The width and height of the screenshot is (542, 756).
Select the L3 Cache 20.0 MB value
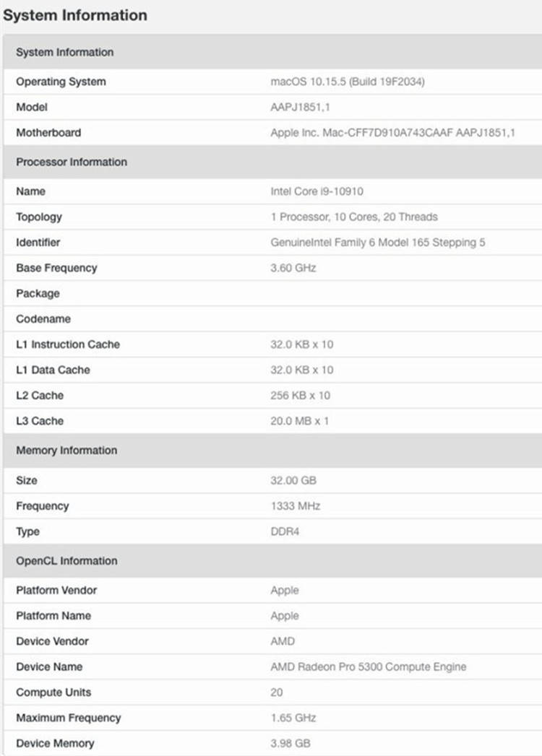(x=299, y=421)
